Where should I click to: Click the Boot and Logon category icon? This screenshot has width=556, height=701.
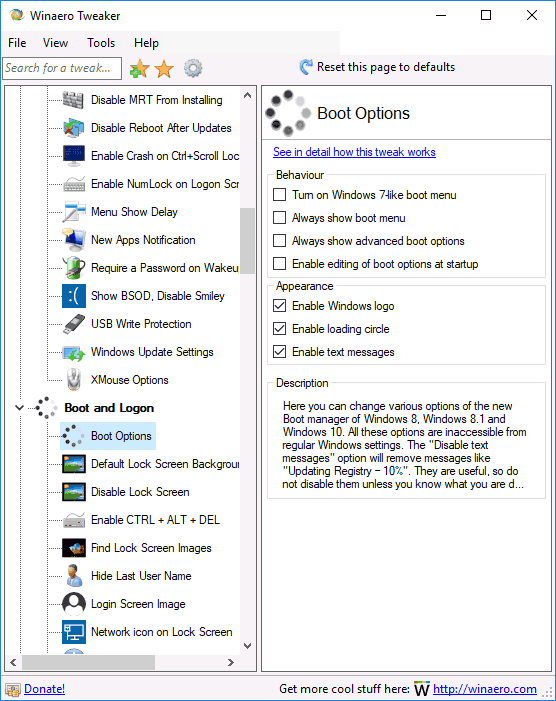46,408
